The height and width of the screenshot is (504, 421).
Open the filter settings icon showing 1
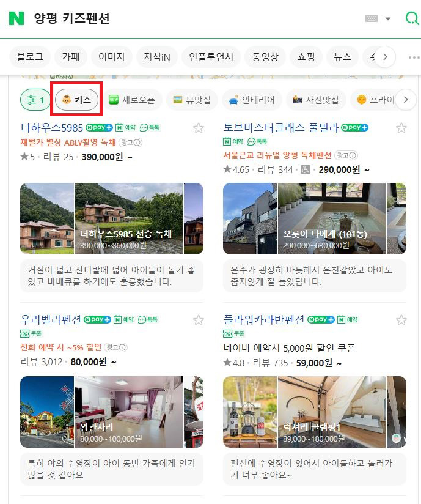click(35, 100)
